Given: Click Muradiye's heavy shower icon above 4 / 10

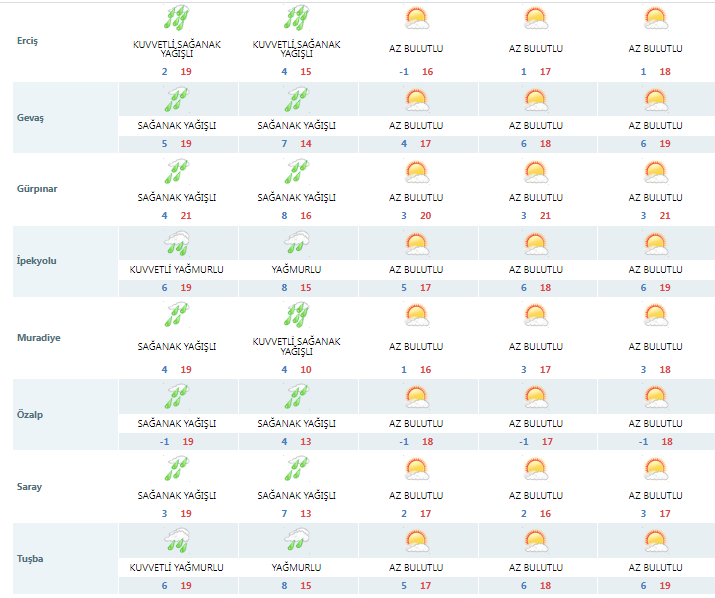Looking at the screenshot, I should point(297,317).
